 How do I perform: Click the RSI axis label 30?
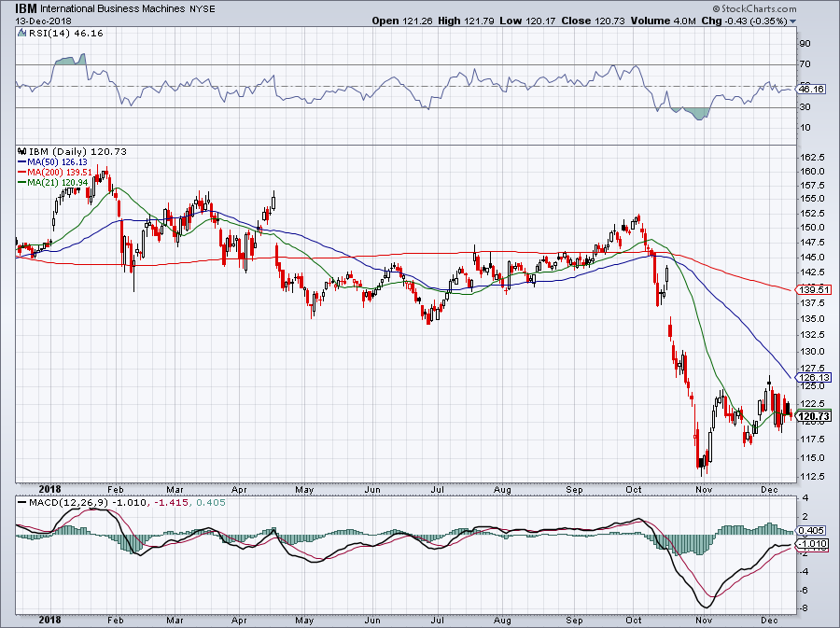805,107
